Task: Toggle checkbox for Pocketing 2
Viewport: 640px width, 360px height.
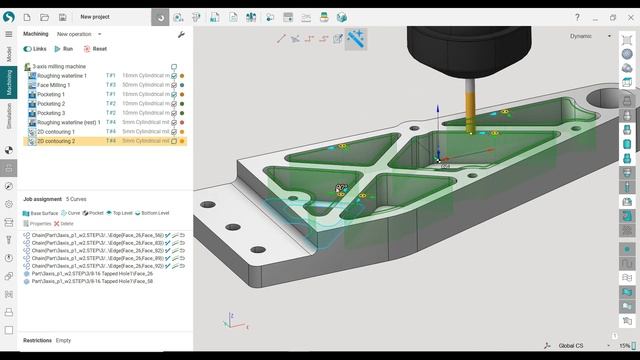Action: [x=174, y=104]
